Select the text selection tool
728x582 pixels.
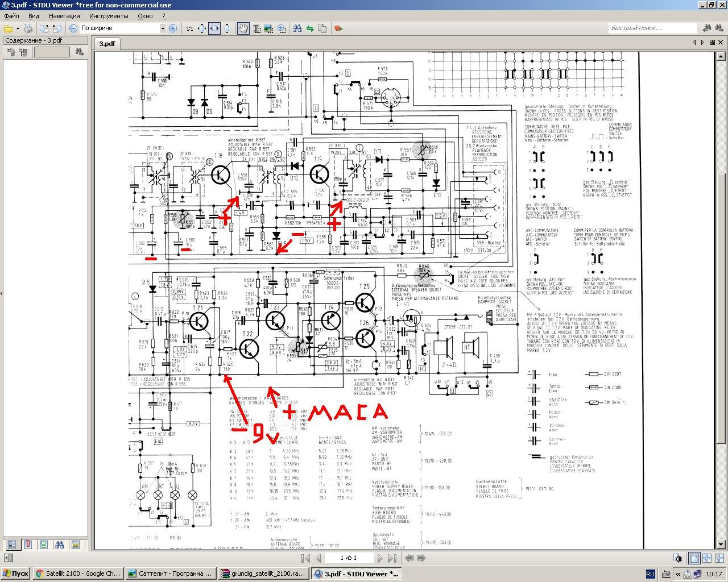click(257, 28)
